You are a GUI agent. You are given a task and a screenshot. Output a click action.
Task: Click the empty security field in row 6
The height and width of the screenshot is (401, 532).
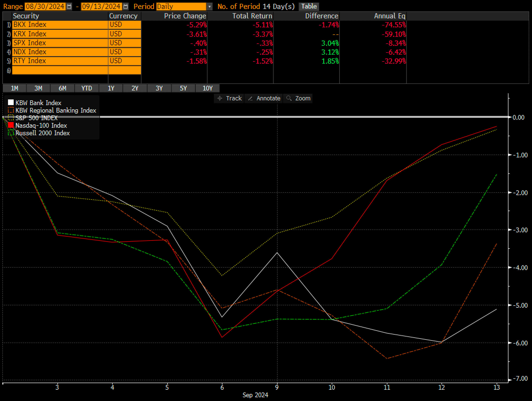60,70
